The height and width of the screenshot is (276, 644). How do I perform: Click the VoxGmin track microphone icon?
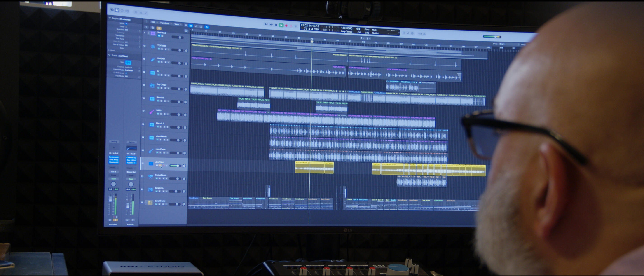pyautogui.click(x=152, y=59)
